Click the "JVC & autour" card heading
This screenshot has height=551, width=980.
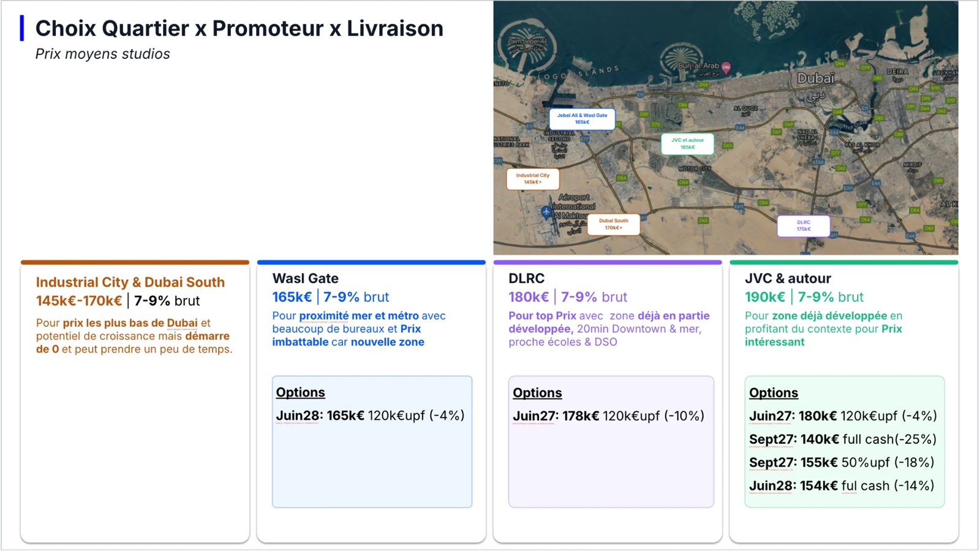pos(788,279)
